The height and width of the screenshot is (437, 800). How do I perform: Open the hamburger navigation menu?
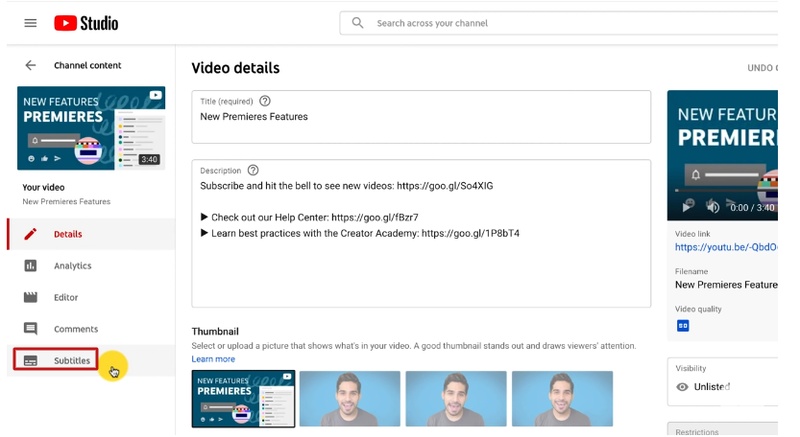[x=30, y=23]
